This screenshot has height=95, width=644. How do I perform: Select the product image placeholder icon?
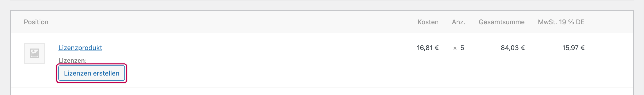(35, 53)
